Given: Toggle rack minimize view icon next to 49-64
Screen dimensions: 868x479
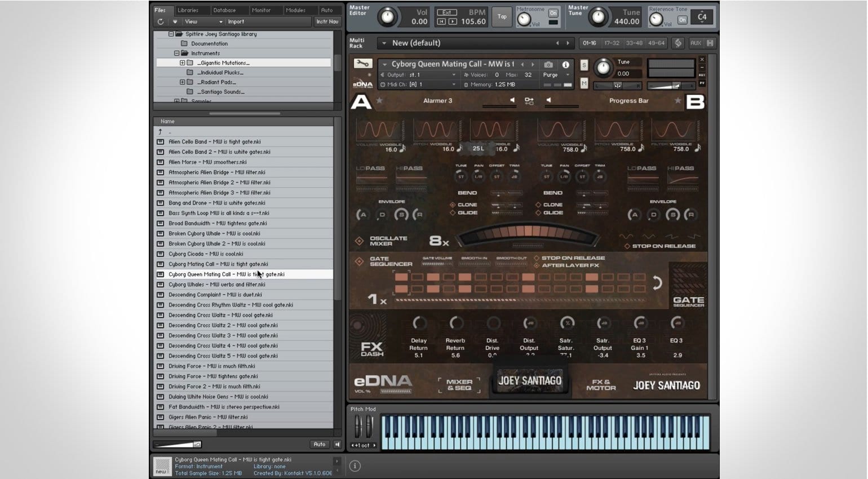Looking at the screenshot, I should coord(678,43).
